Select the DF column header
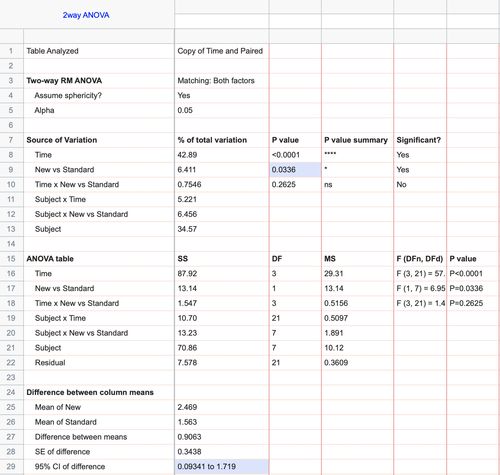Screen dimensions: 500x475 coord(295,259)
